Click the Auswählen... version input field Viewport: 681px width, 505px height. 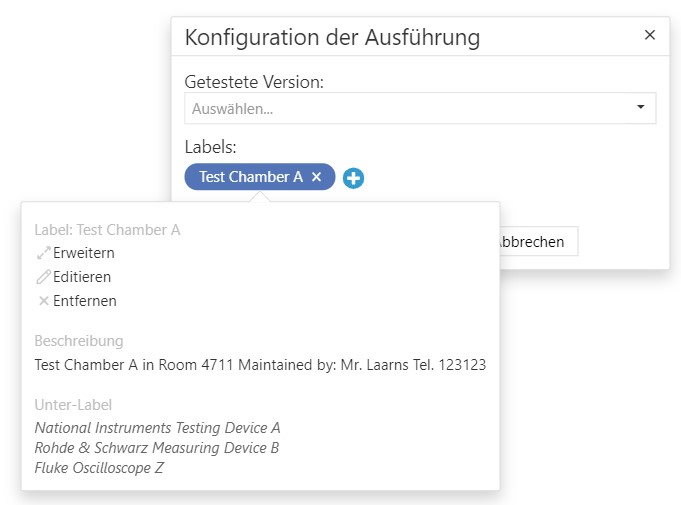400,108
